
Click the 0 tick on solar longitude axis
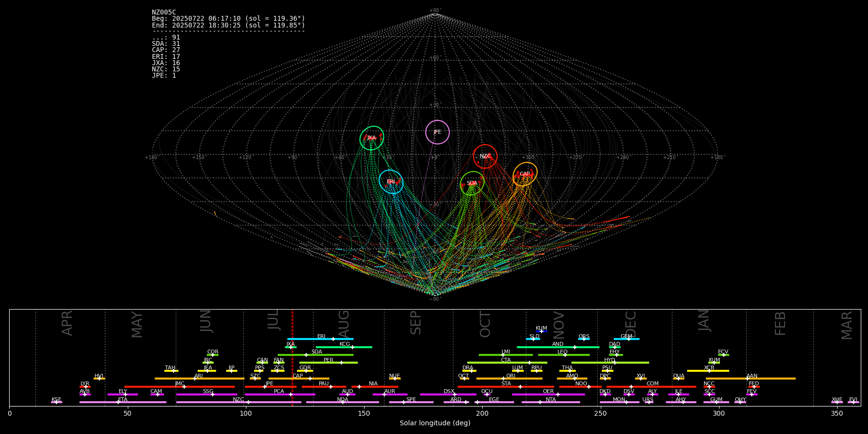tap(10, 414)
